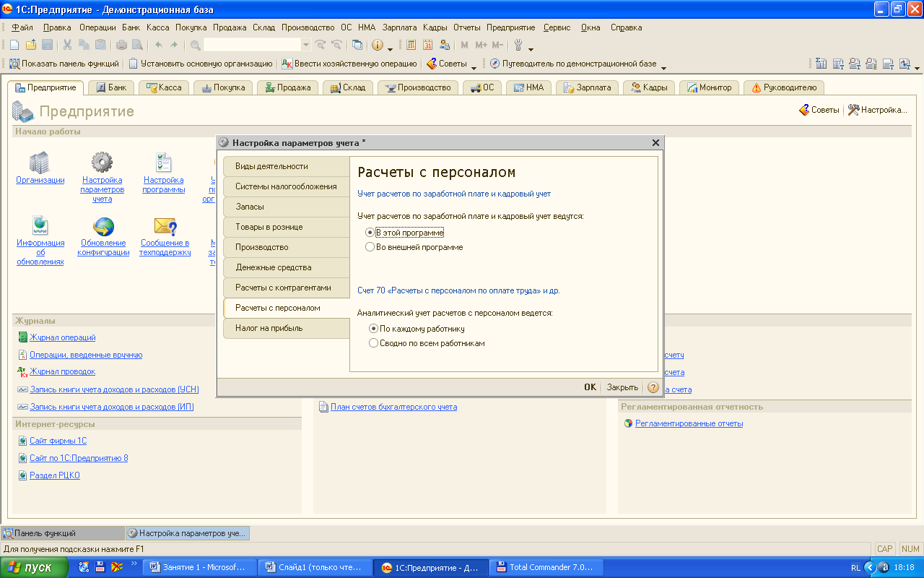The height and width of the screenshot is (578, 924).
Task: Click the Program settings checklist icon
Action: [x=164, y=162]
